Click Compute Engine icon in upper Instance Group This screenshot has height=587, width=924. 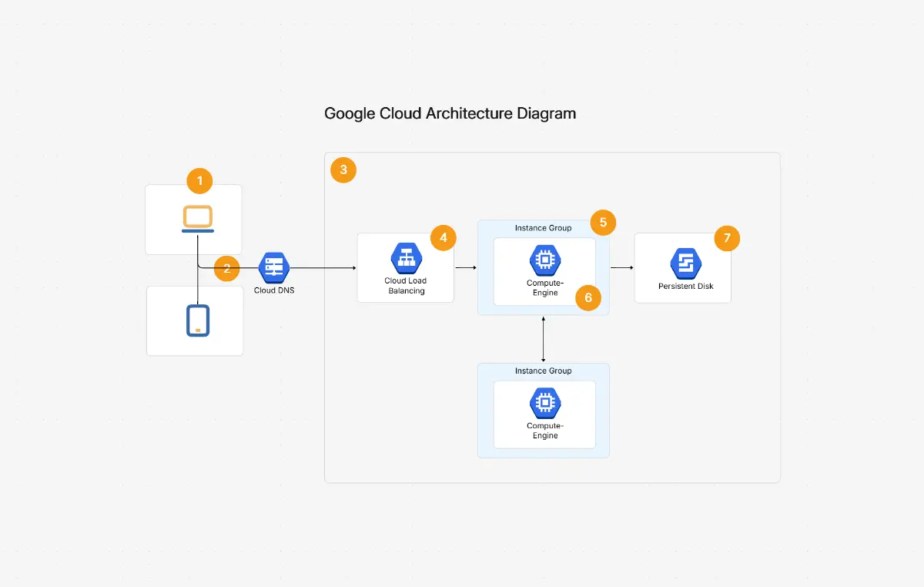[x=545, y=260]
